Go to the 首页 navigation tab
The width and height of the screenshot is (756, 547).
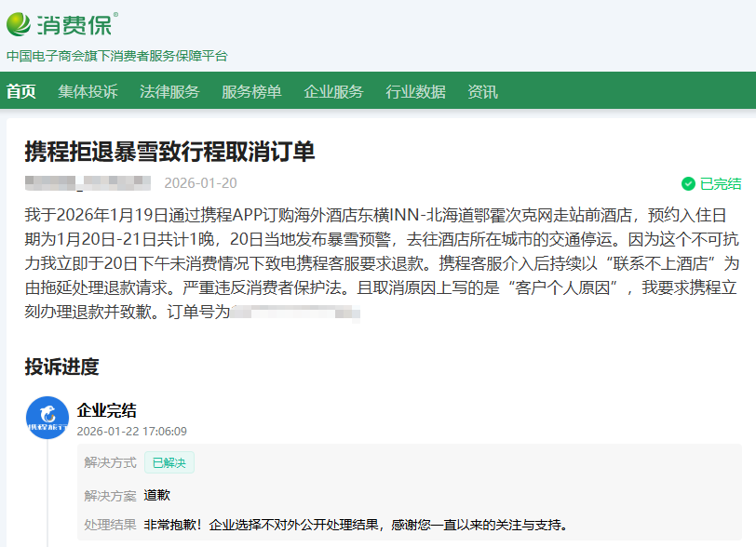(x=21, y=92)
